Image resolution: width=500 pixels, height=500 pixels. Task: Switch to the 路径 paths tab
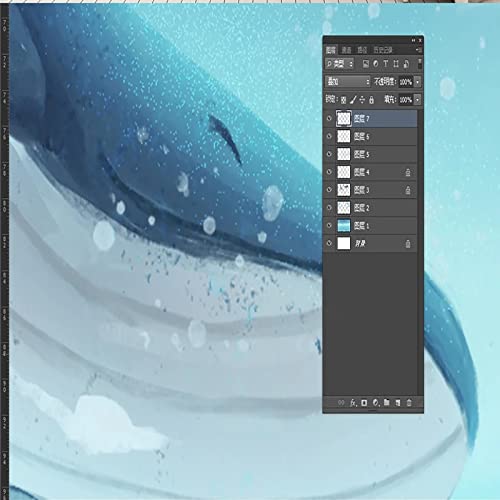pyautogui.click(x=362, y=50)
